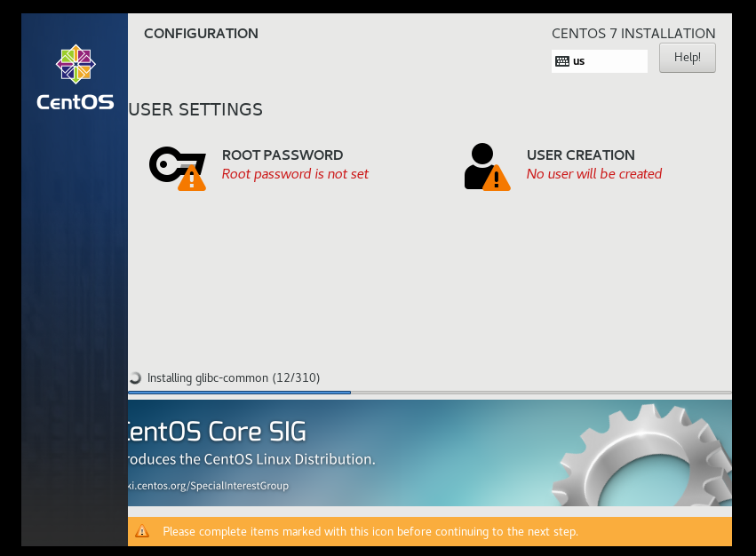Click the CentOS Core SIG banner title
This screenshot has height=556, width=756.
pyautogui.click(x=217, y=431)
